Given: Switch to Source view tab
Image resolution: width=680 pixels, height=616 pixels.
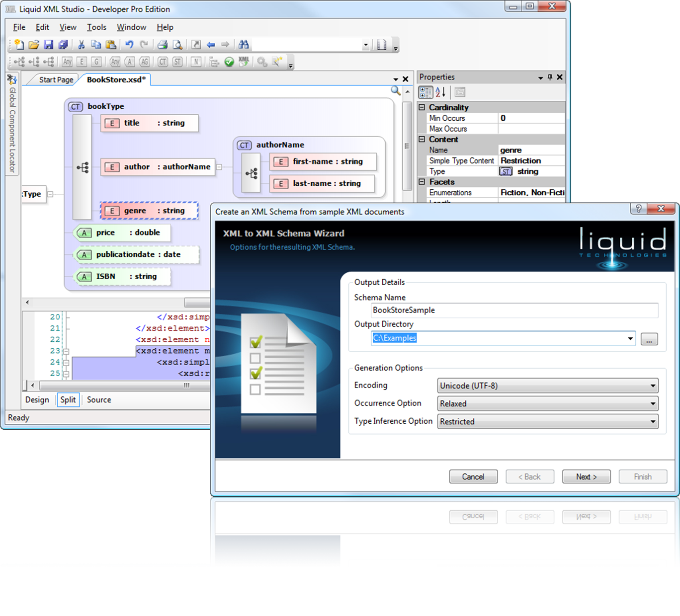Looking at the screenshot, I should pyautogui.click(x=99, y=400).
